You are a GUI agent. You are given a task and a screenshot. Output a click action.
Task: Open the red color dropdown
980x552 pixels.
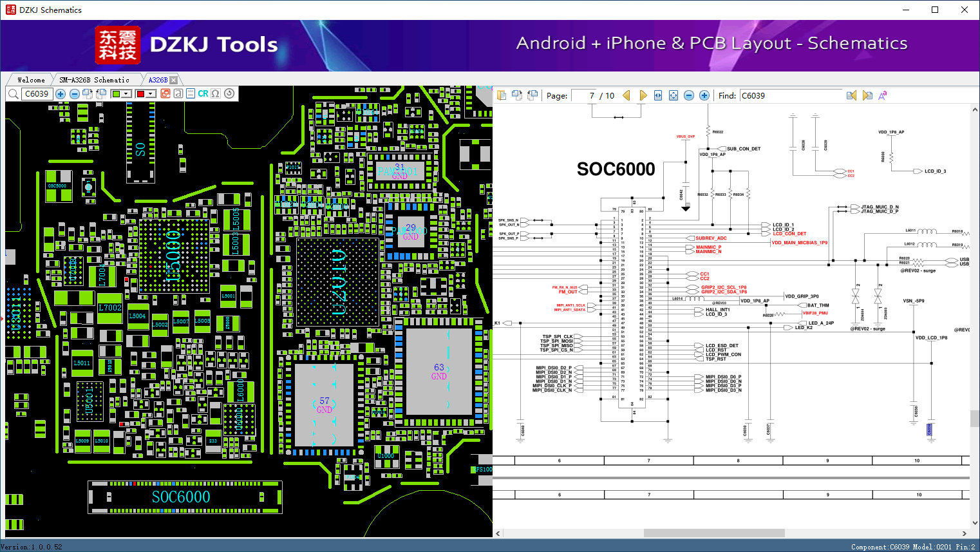[x=151, y=94]
